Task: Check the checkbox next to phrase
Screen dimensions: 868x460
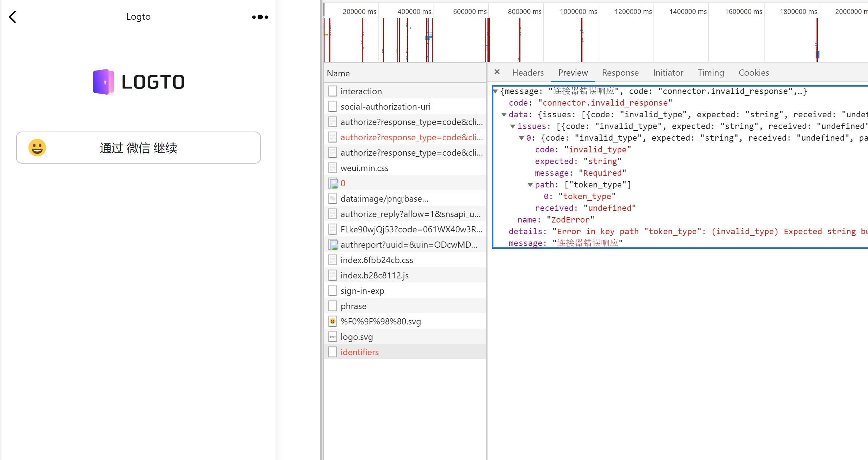Action: point(332,305)
